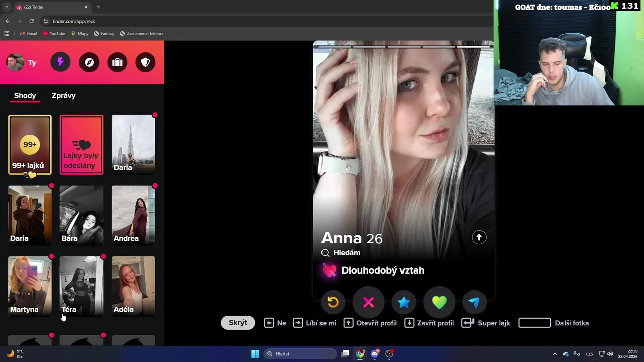The height and width of the screenshot is (362, 644).
Task: Open match Daria in brown hoodie
Action: 30,215
